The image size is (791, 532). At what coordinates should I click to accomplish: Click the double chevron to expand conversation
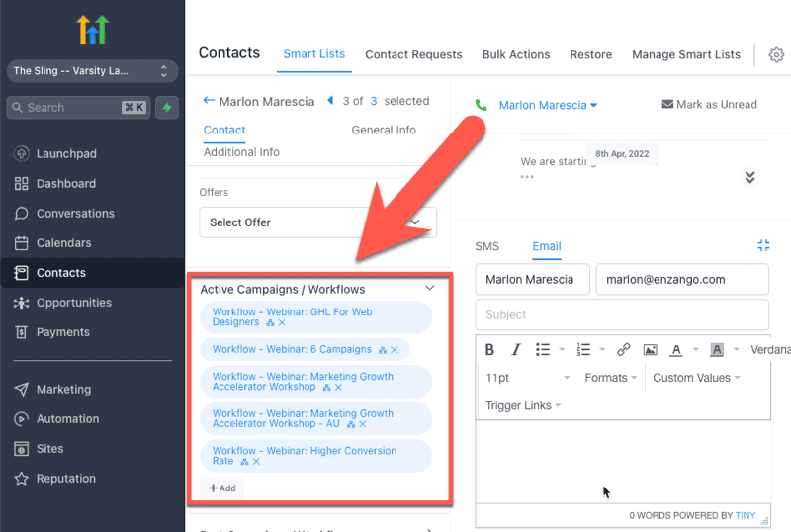click(x=749, y=177)
